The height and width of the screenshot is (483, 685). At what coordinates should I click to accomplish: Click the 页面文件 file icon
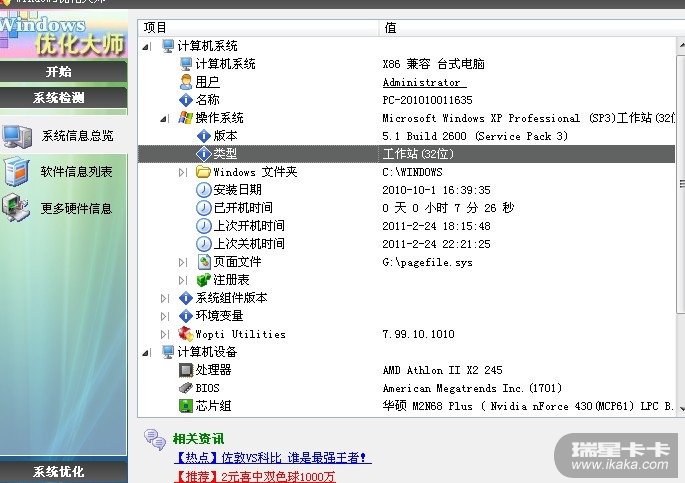(x=204, y=262)
